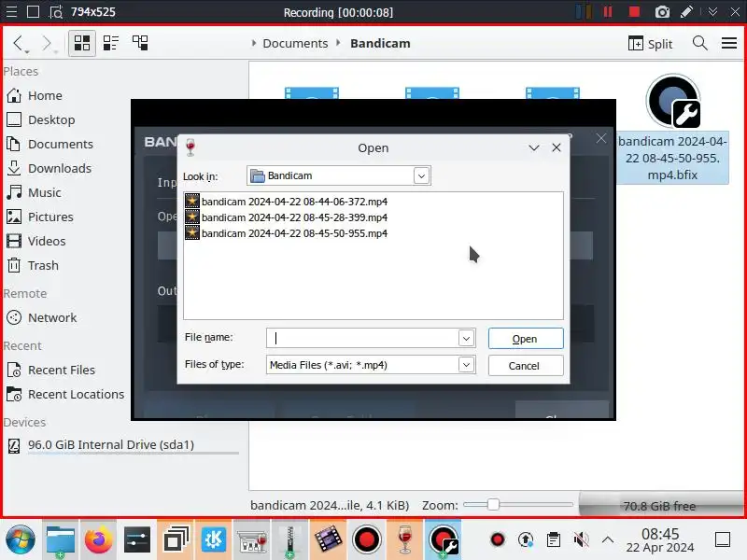Collapse the recording bar with double chevron
The width and height of the screenshot is (747, 560).
tap(712, 12)
